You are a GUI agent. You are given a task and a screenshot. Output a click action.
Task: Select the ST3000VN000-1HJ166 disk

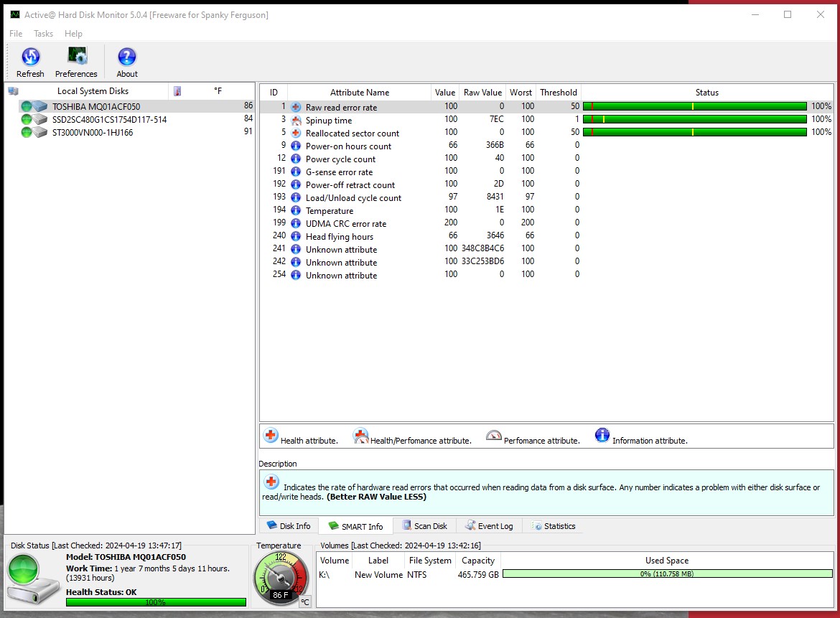(92, 132)
